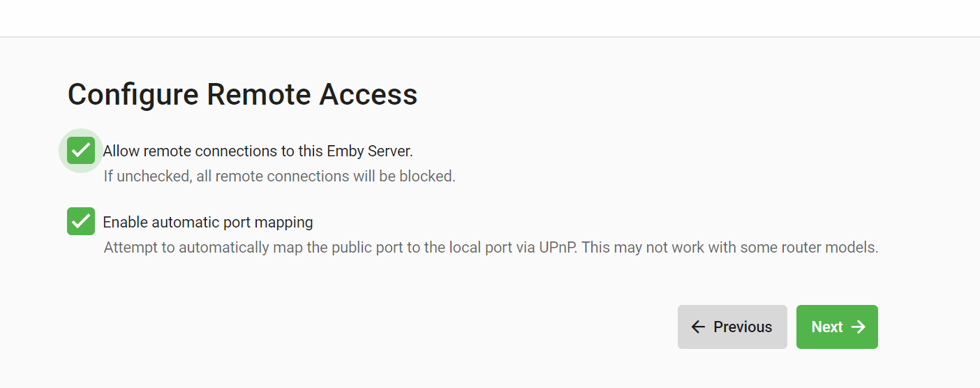Click the right arrow icon on Next
The height and width of the screenshot is (388, 980).
[859, 327]
